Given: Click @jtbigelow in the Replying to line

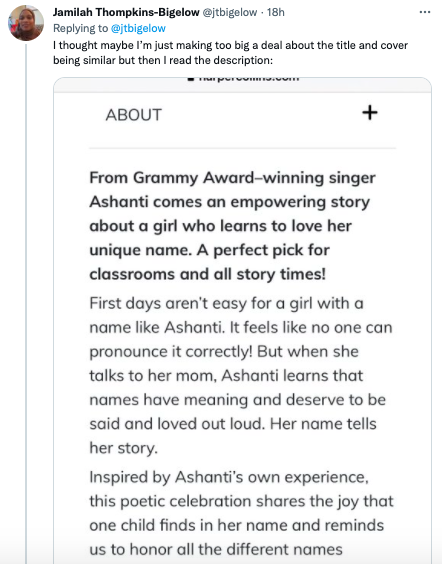Looking at the screenshot, I should (x=138, y=28).
